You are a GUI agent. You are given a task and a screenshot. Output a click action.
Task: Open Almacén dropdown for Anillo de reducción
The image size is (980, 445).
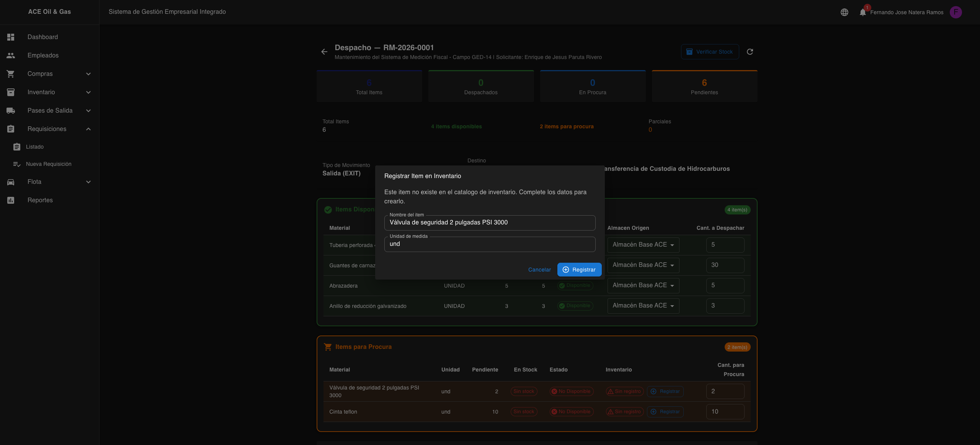pyautogui.click(x=643, y=306)
